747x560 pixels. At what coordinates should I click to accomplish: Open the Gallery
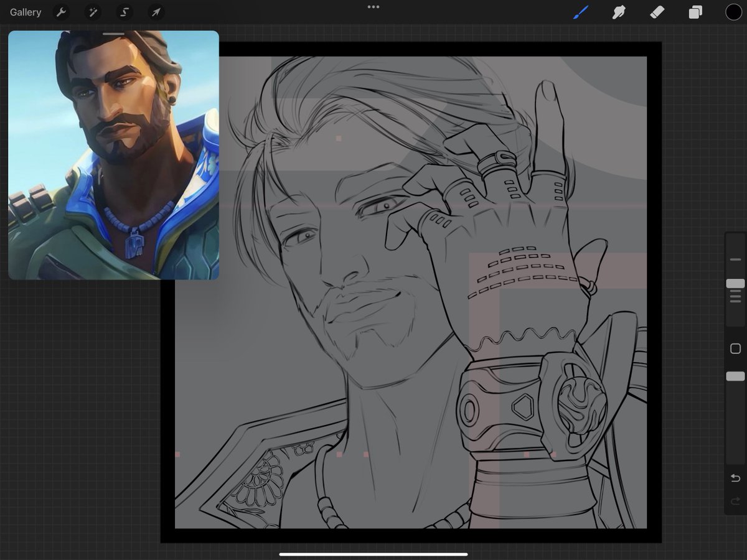click(26, 12)
